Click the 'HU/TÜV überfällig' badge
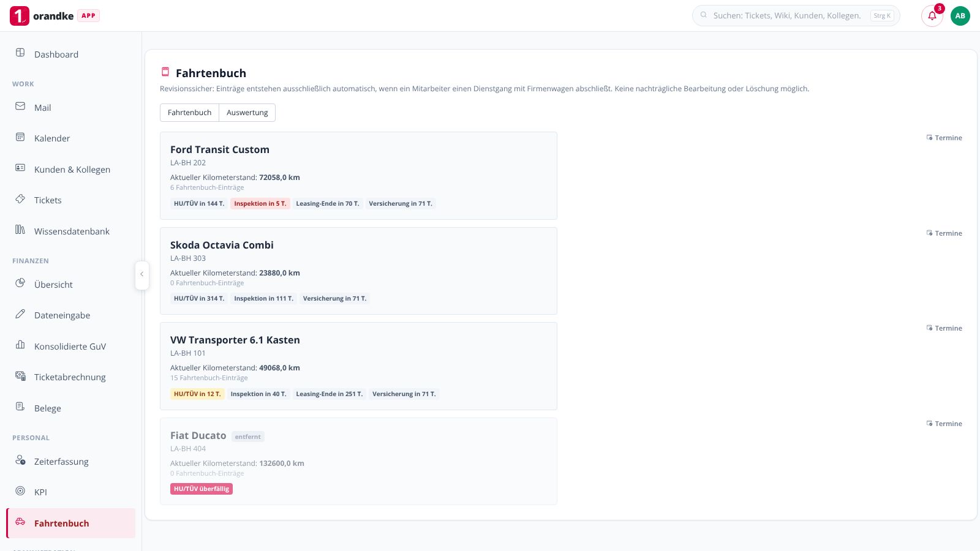 coord(202,489)
